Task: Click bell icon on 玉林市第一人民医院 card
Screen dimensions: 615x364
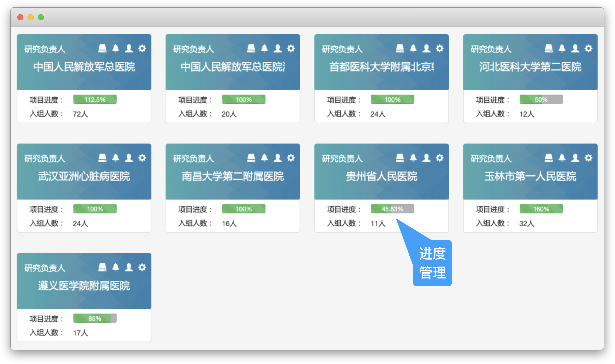Action: 562,158
